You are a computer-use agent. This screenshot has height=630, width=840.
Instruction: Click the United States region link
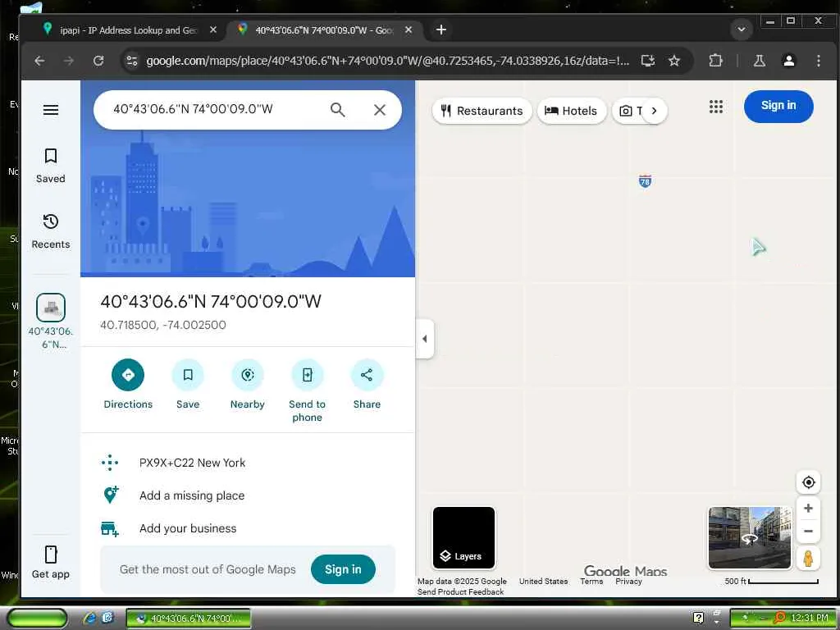coord(543,582)
